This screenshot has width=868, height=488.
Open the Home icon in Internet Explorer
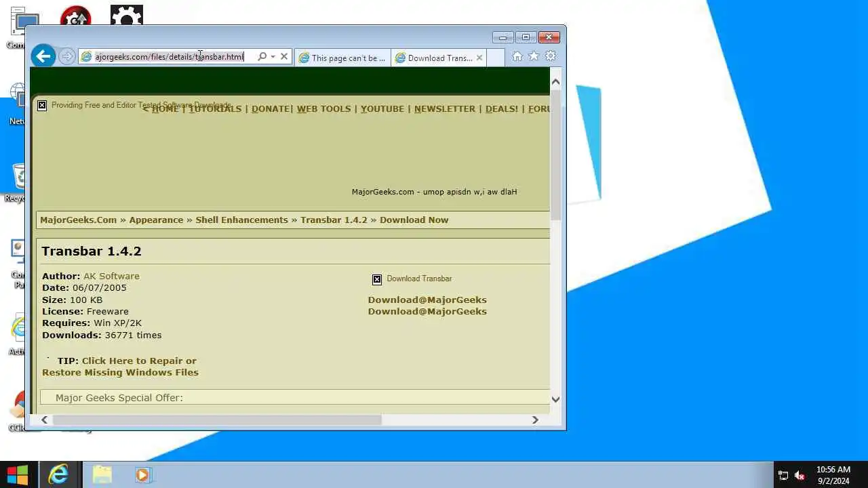pyautogui.click(x=517, y=56)
